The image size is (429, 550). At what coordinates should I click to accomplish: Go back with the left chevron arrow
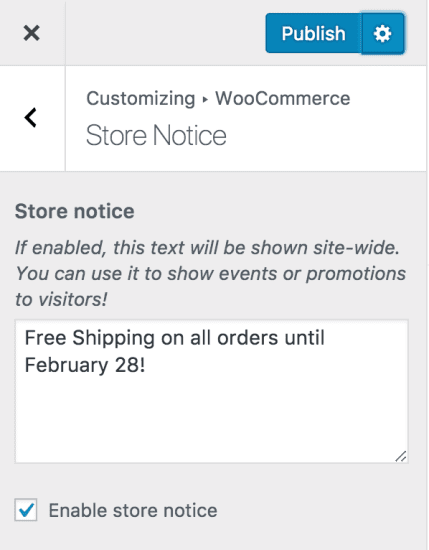(31, 118)
